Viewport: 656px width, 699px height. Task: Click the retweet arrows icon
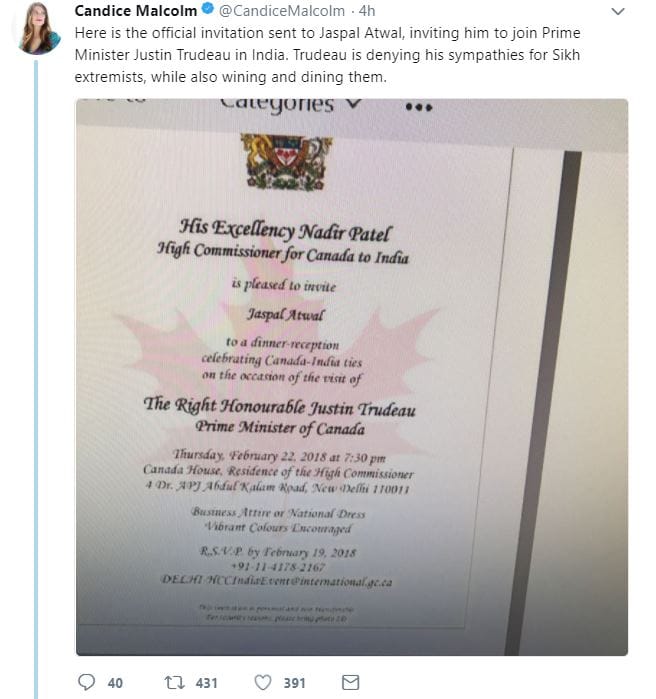(x=174, y=682)
